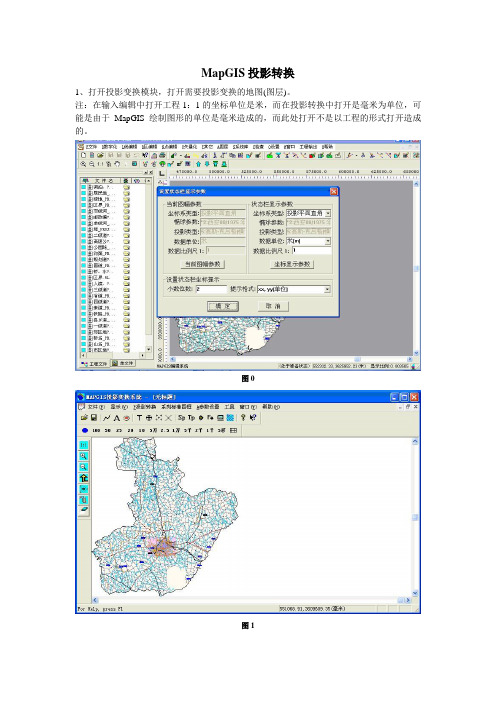Click the highlighted cyan grid icon in projection toolbar
Viewport: 496px width, 702px height.
pos(230,418)
